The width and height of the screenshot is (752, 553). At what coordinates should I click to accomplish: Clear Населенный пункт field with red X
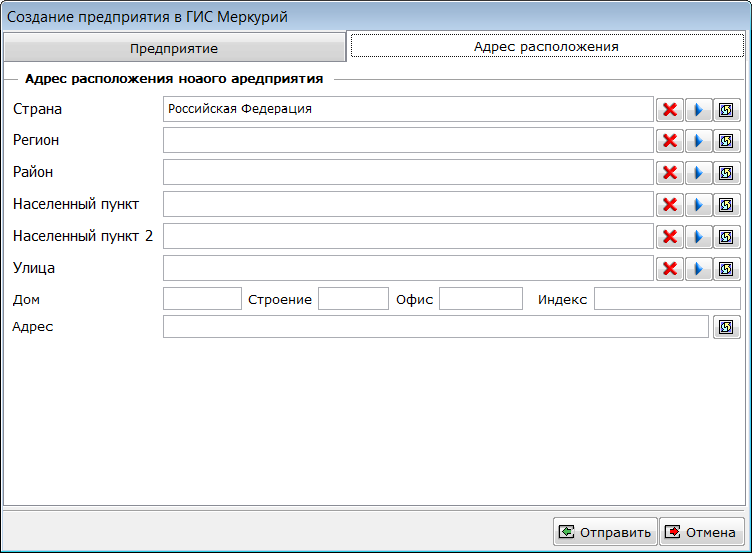coord(670,205)
